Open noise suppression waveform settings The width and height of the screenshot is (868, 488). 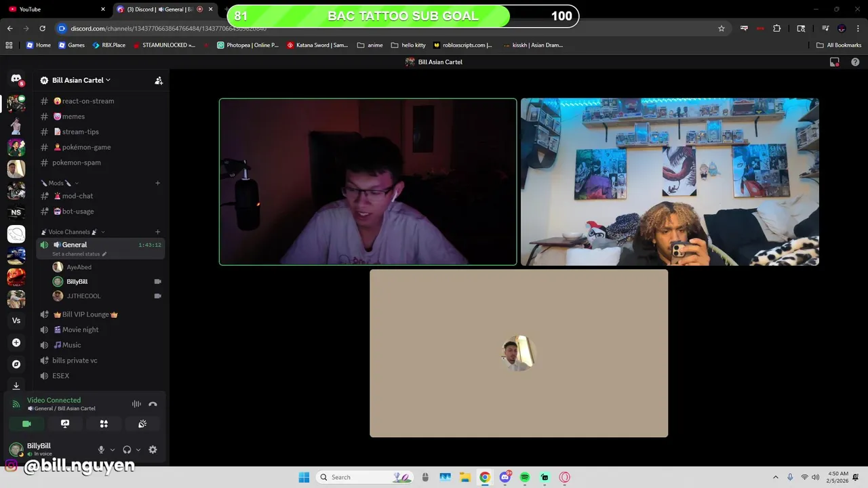click(136, 404)
